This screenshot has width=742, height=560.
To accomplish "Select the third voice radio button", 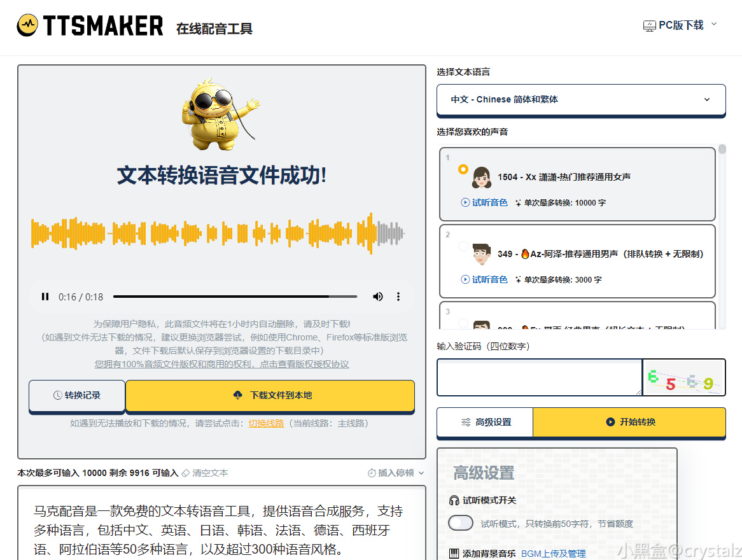I will click(463, 323).
